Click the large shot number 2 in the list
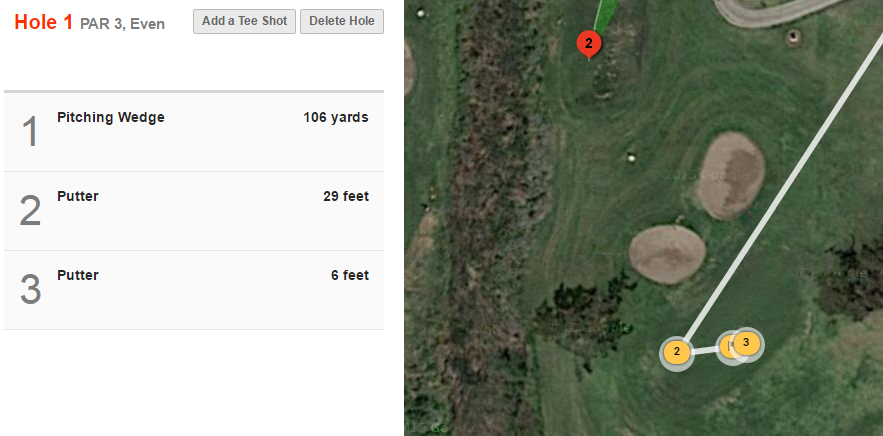 (31, 211)
